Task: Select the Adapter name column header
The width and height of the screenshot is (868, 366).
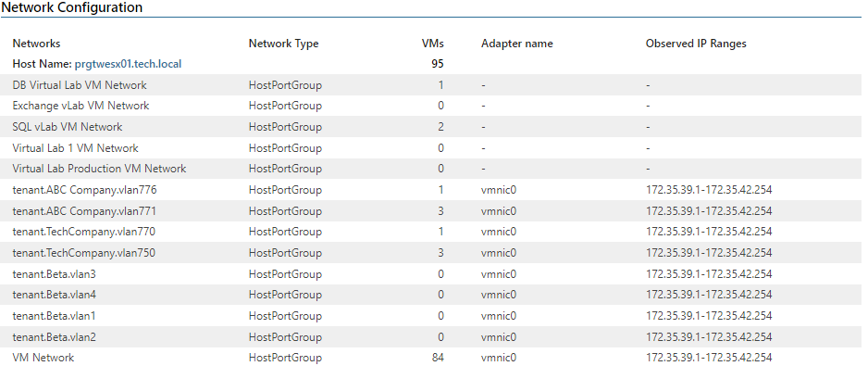Action: [516, 44]
